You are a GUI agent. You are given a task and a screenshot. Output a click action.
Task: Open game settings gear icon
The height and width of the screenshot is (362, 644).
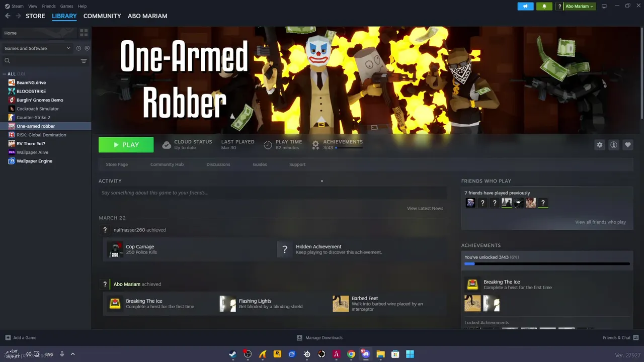[x=599, y=145]
